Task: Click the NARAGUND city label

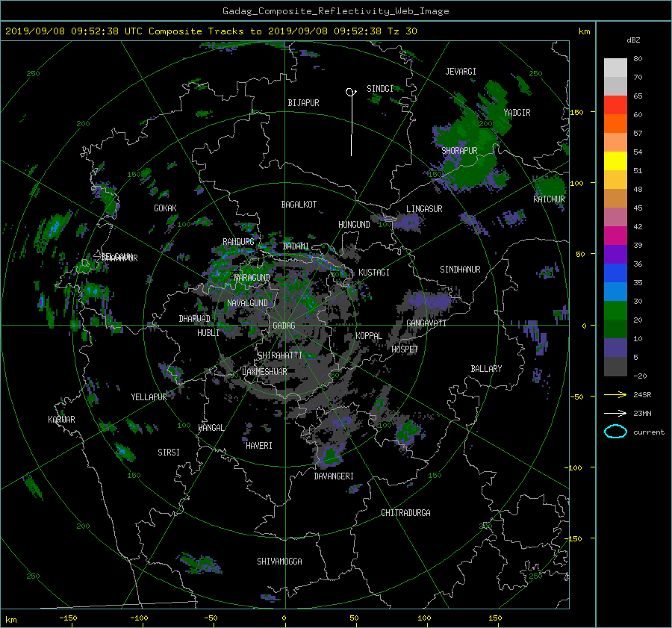Action: coord(252,278)
